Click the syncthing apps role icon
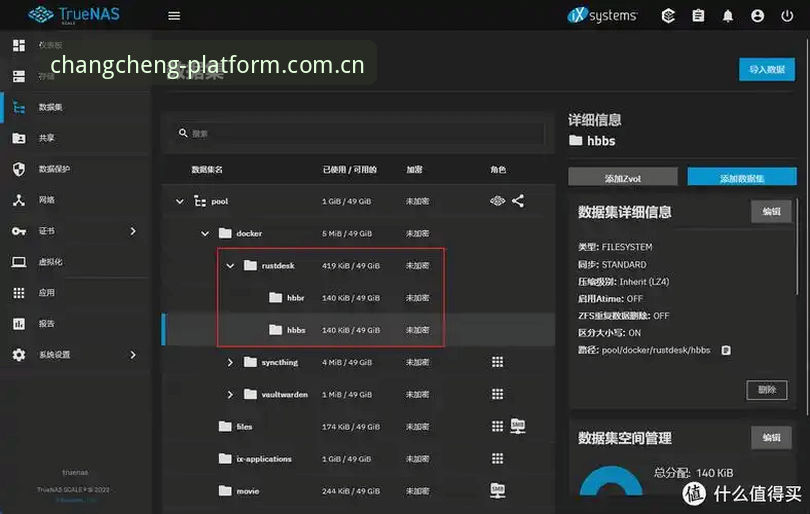Image resolution: width=810 pixels, height=514 pixels. tap(497, 362)
